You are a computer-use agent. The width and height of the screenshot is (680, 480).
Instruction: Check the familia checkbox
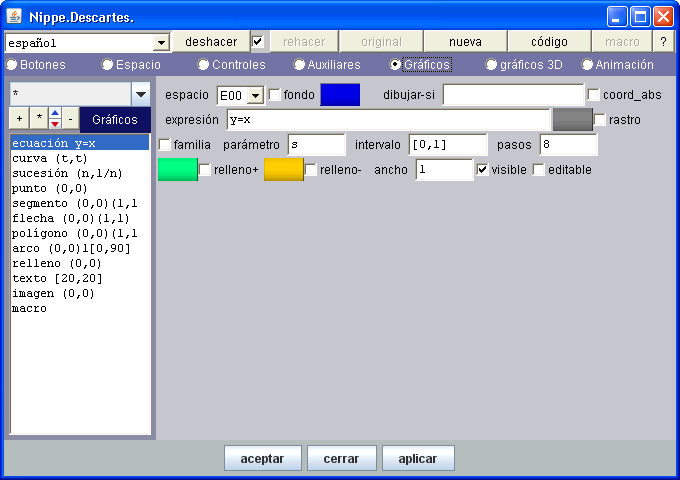click(165, 145)
